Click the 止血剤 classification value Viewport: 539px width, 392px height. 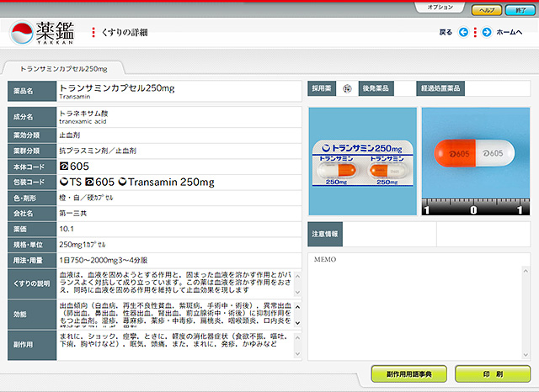tap(69, 135)
